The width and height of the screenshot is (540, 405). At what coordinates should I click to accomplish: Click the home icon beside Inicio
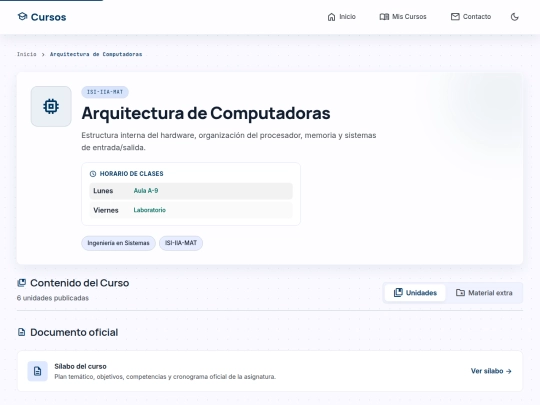click(331, 17)
